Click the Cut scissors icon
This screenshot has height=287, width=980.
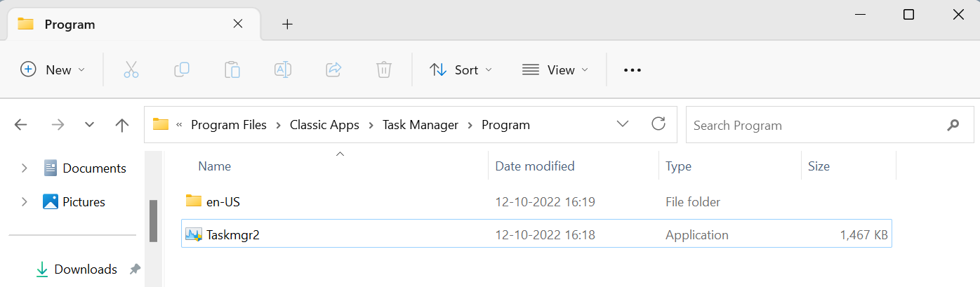pyautogui.click(x=131, y=69)
